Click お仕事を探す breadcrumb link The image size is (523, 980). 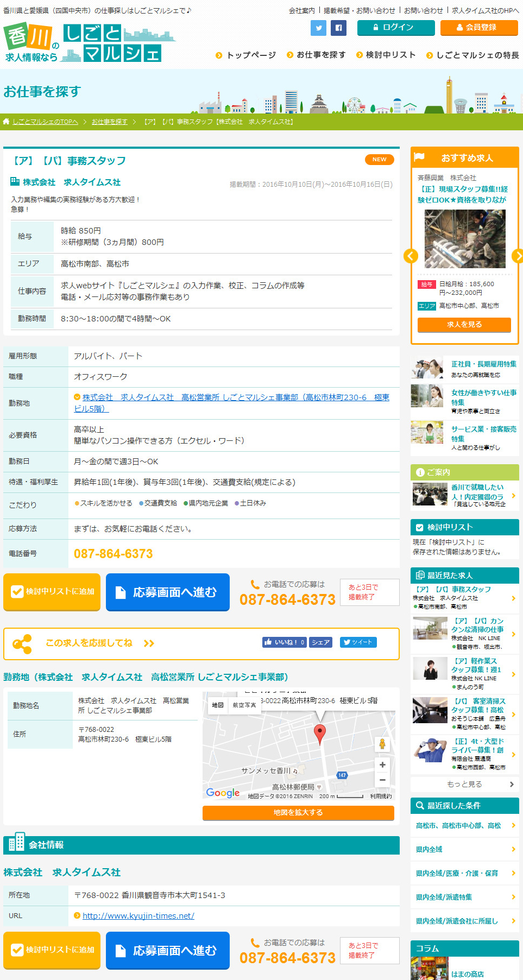[x=110, y=122]
